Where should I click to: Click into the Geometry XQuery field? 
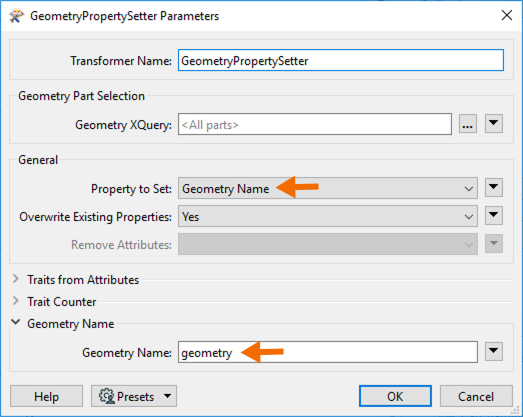(315, 124)
